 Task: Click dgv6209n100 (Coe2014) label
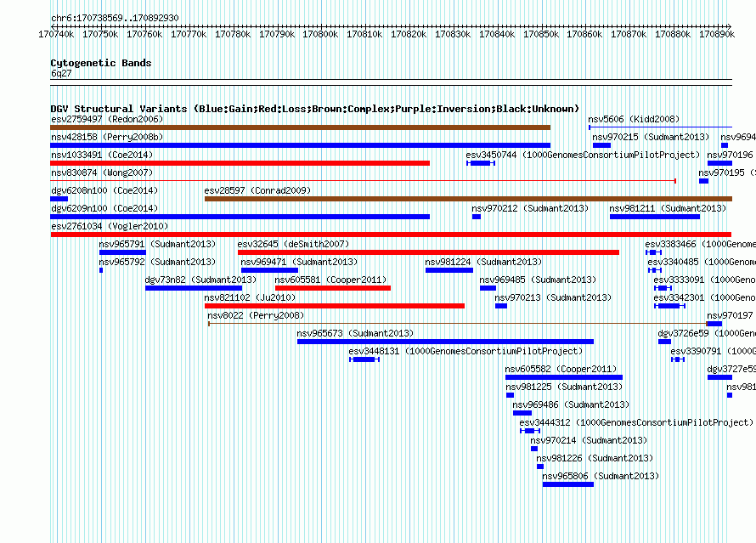pos(104,208)
